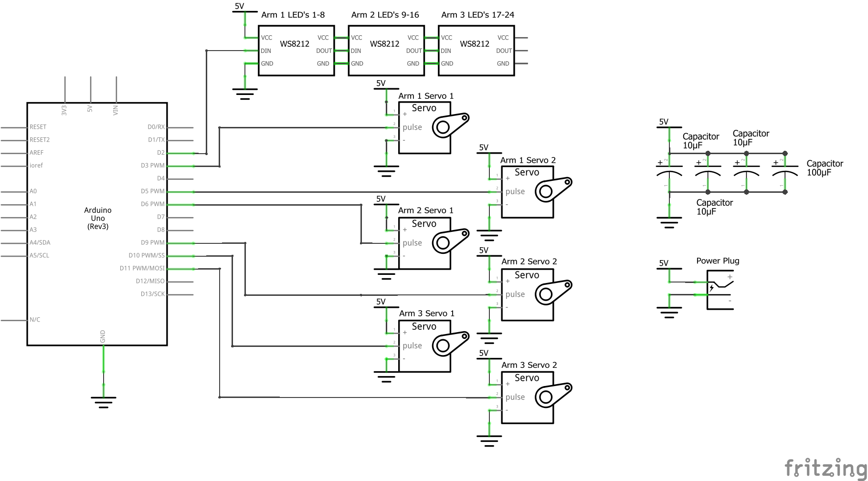The image size is (868, 481).
Task: Pick the Arm 3 Servo 2 servo symbol
Action: 527,397
